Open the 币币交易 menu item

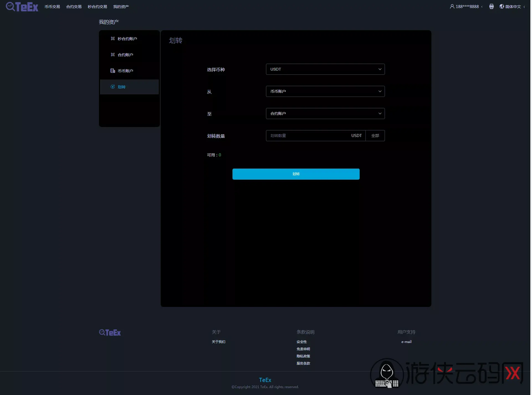52,7
